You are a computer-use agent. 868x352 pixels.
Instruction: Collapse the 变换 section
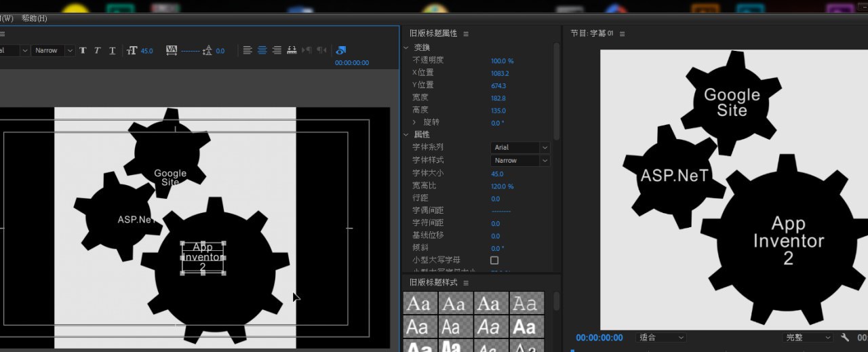406,47
